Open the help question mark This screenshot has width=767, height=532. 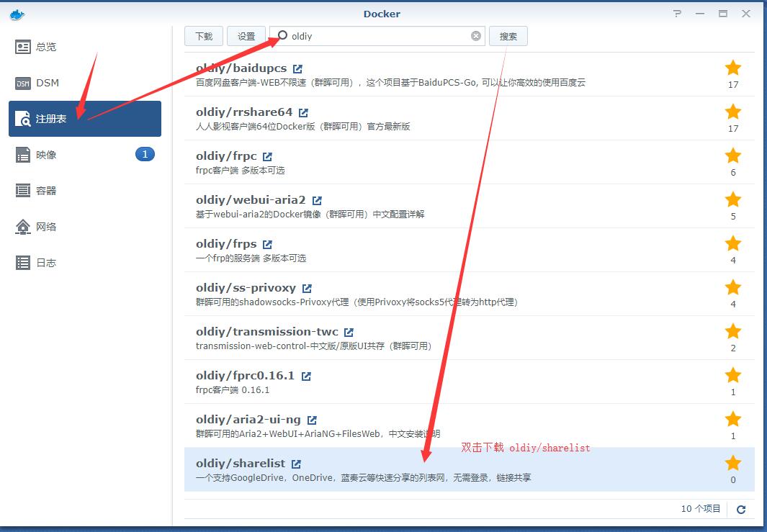tap(677, 14)
